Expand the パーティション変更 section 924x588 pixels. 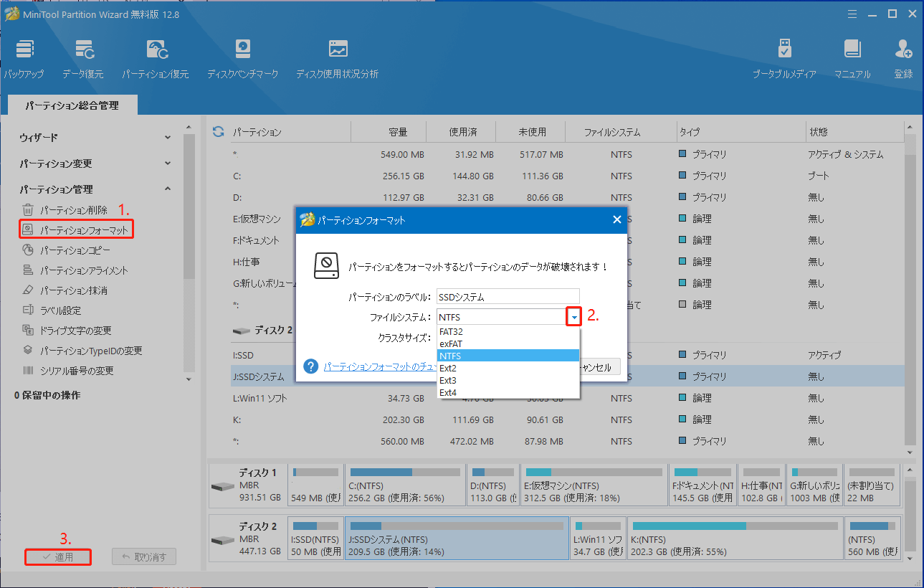coord(95,163)
